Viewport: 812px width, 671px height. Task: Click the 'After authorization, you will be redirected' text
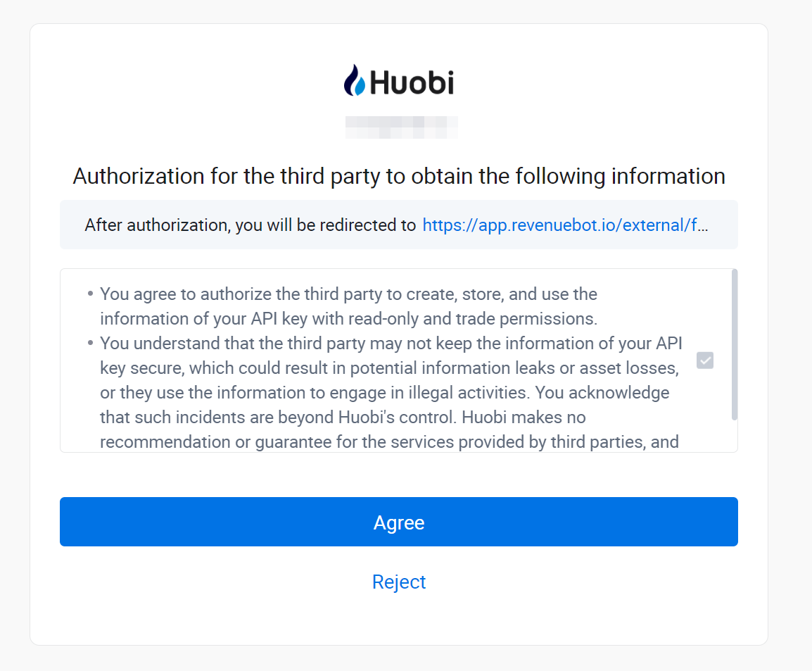250,225
